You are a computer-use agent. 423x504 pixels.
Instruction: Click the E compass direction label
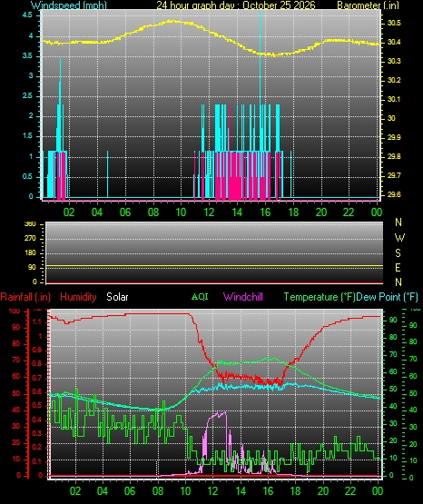(398, 267)
